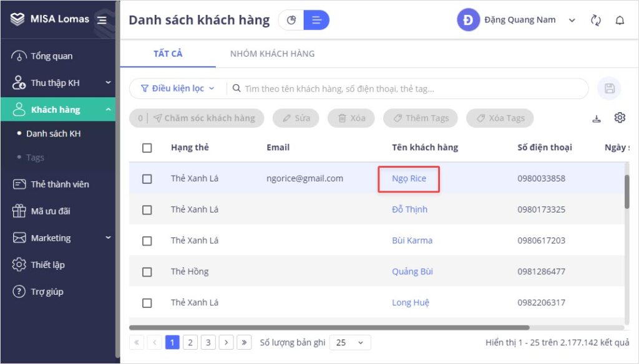Click the customer search field
Image resolution: width=639 pixels, height=364 pixels.
click(x=407, y=89)
